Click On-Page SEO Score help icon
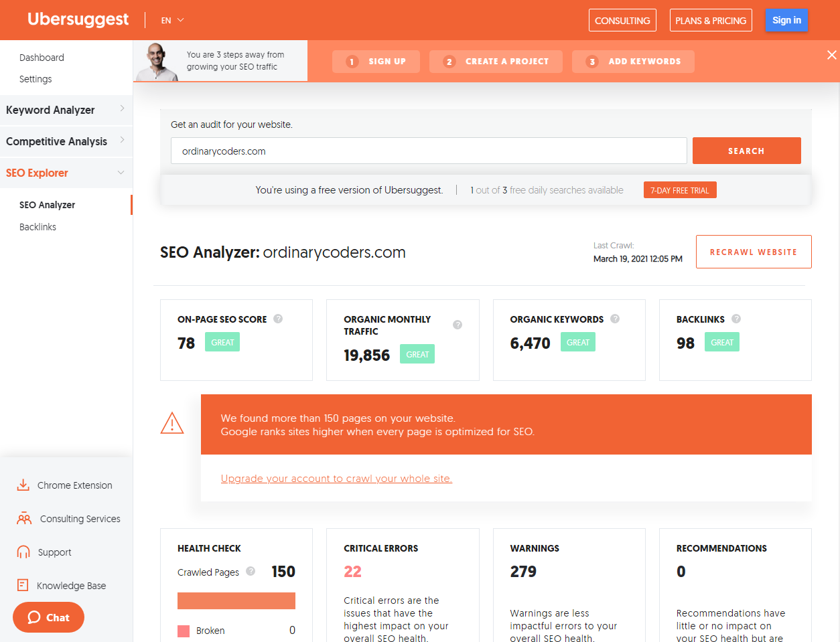Screen dimensions: 840x642 278,319
